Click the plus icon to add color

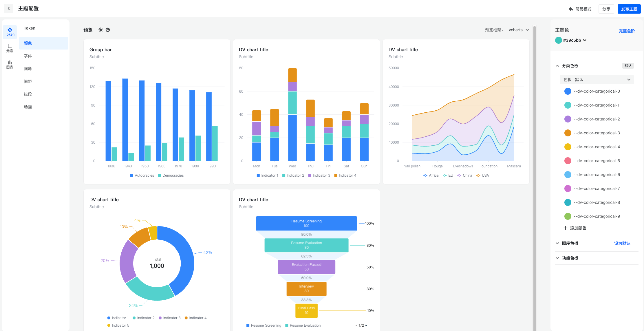coord(565,228)
